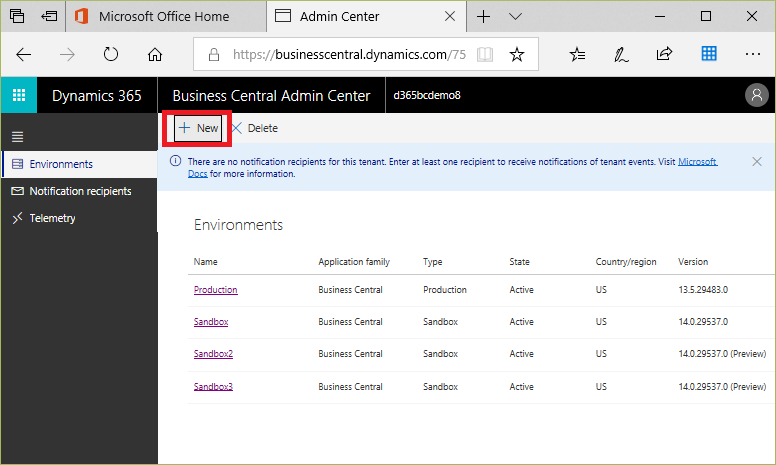This screenshot has height=465, width=776.
Task: Open the add notes pen icon
Action: [x=621, y=54]
